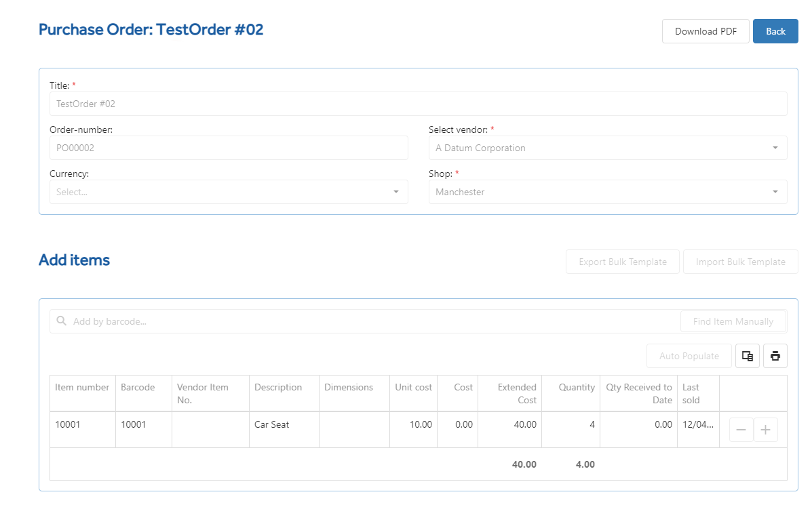Click the Title input field

pos(419,104)
